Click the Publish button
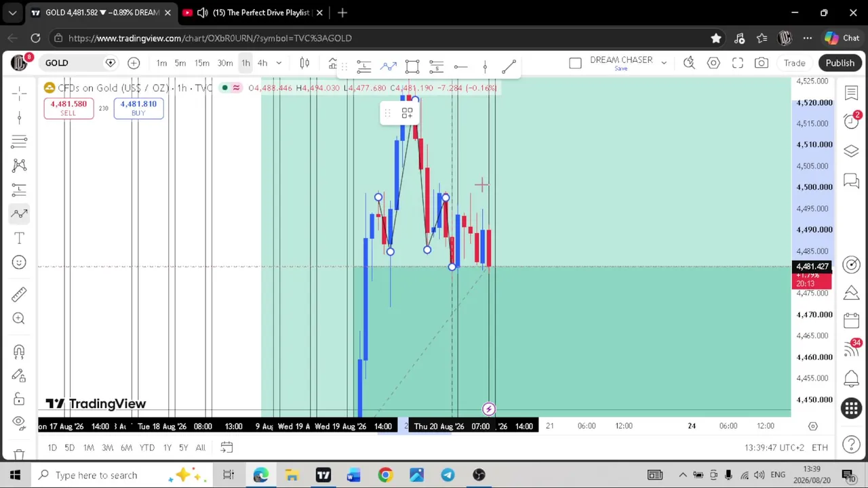This screenshot has height=488, width=868. [840, 63]
